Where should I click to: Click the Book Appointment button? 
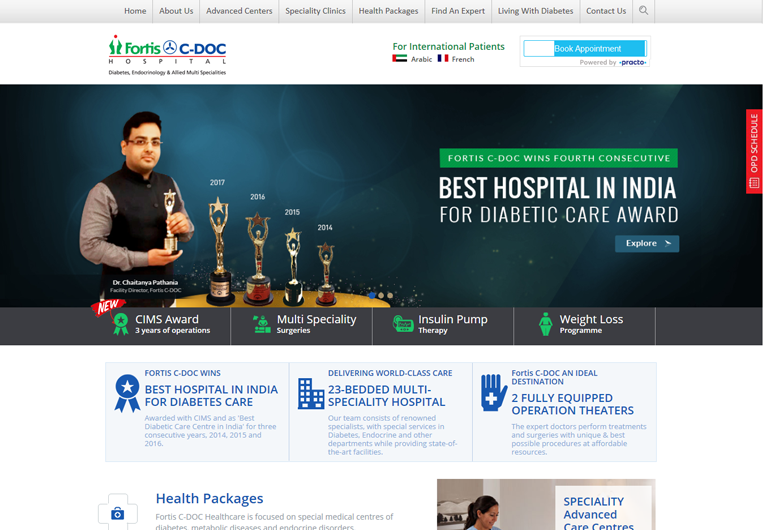point(585,49)
